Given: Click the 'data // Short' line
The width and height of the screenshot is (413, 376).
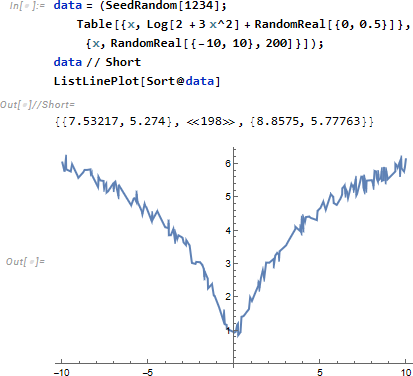Looking at the screenshot, I should point(97,62).
